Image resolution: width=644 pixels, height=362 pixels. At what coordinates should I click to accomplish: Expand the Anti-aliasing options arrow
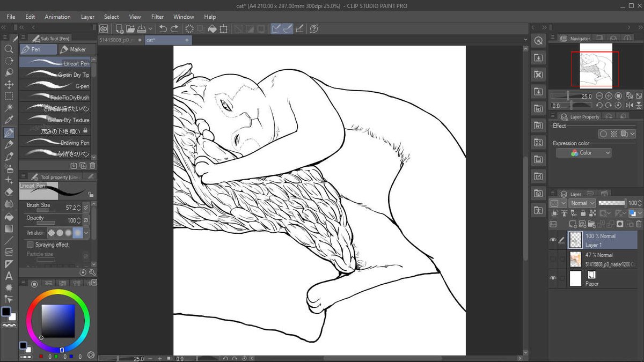click(86, 233)
